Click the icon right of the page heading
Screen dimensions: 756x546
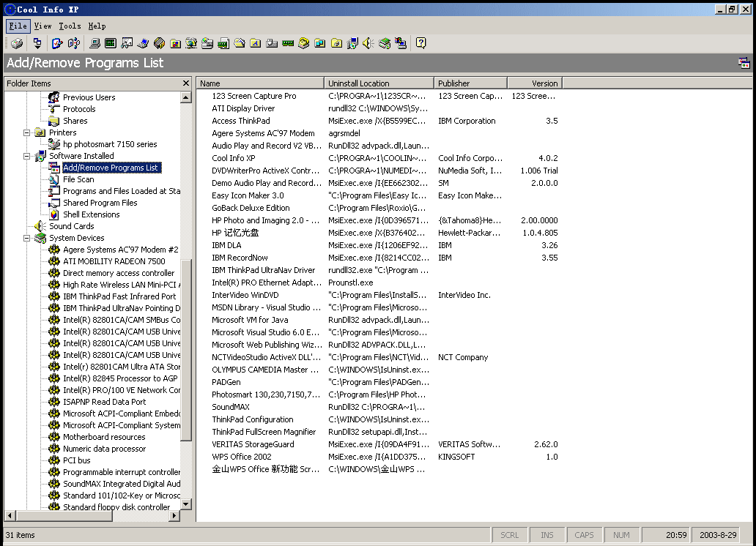[x=744, y=63]
